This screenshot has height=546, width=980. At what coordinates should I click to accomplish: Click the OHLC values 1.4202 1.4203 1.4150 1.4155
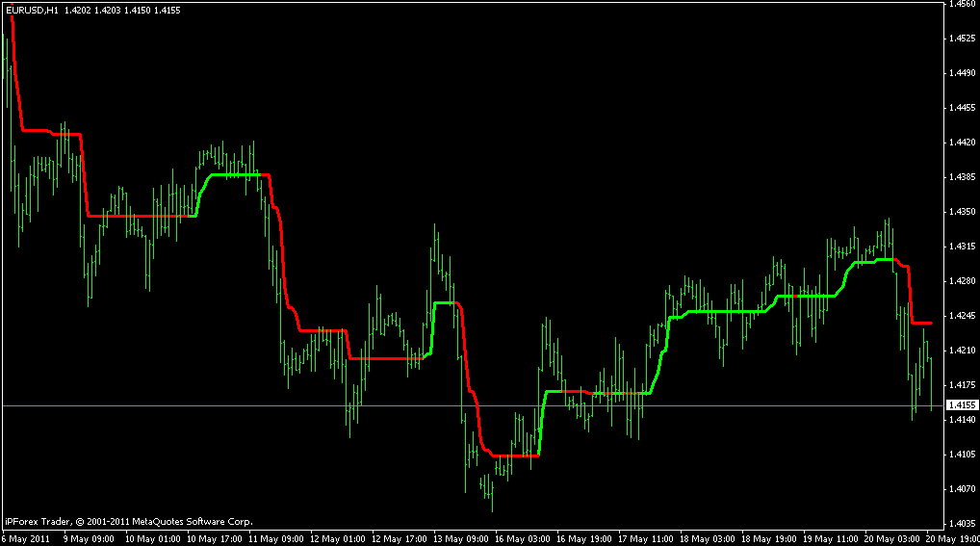click(122, 11)
